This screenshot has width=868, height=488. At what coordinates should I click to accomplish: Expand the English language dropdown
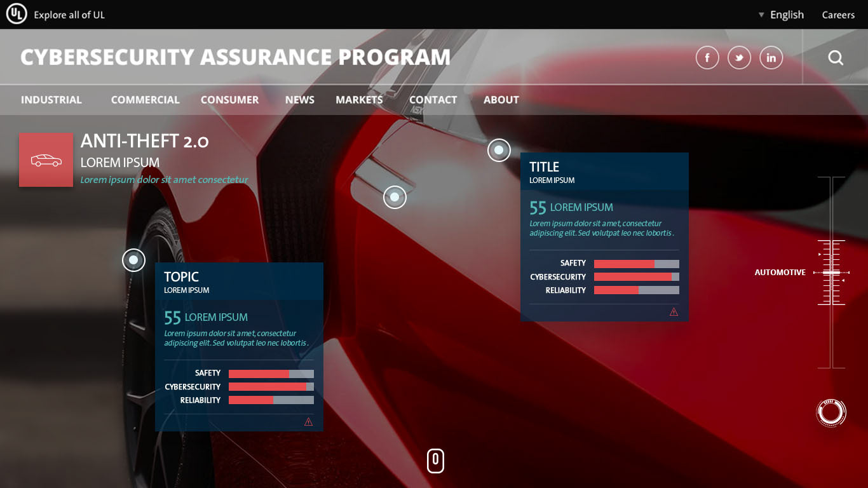[781, 15]
